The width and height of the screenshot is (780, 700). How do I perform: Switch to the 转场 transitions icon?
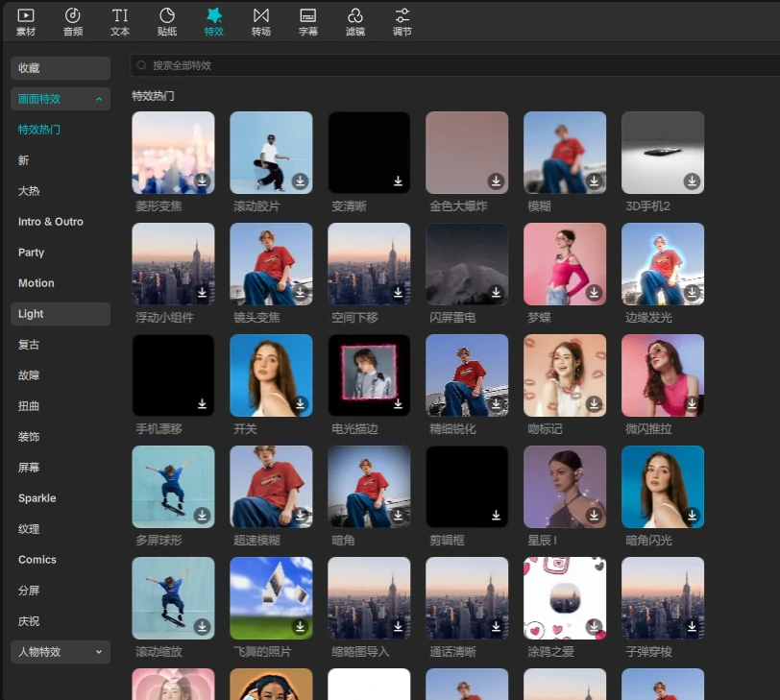point(261,21)
